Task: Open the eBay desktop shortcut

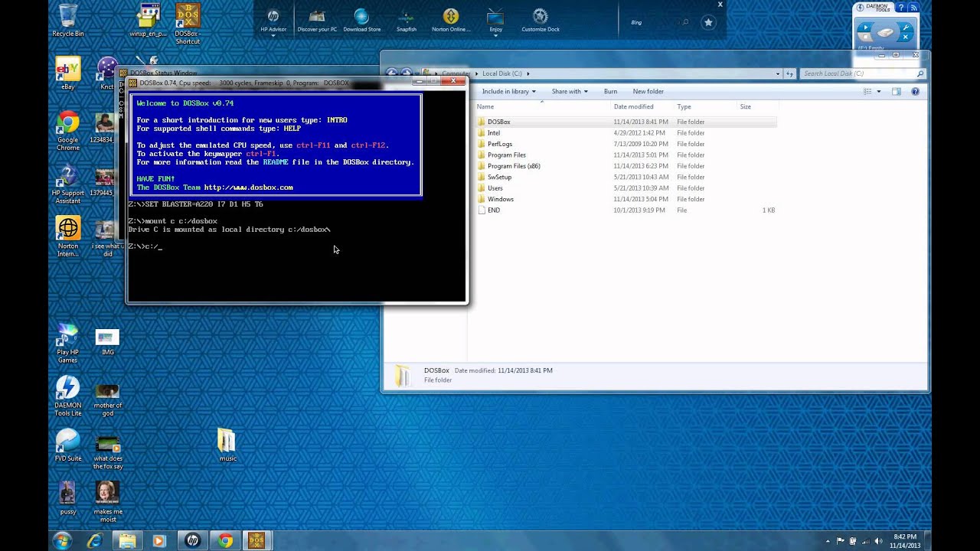Action: coord(67,74)
